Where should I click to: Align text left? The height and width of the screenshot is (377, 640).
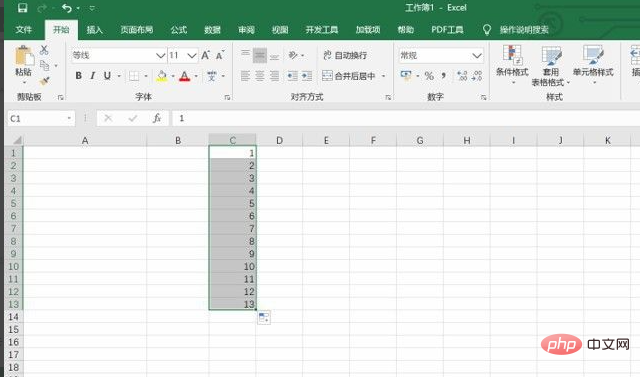[x=245, y=76]
